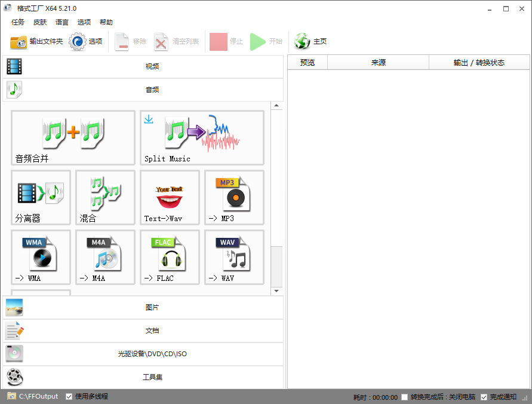The width and height of the screenshot is (532, 404).
Task: Open the -> FLAC converter
Action: pos(170,257)
